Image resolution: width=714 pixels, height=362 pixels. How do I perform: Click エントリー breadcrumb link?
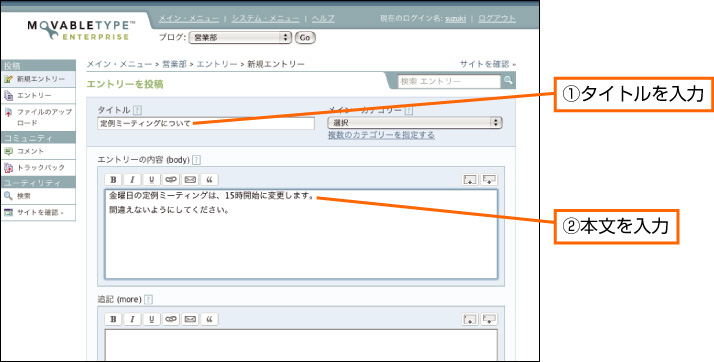pyautogui.click(x=217, y=64)
